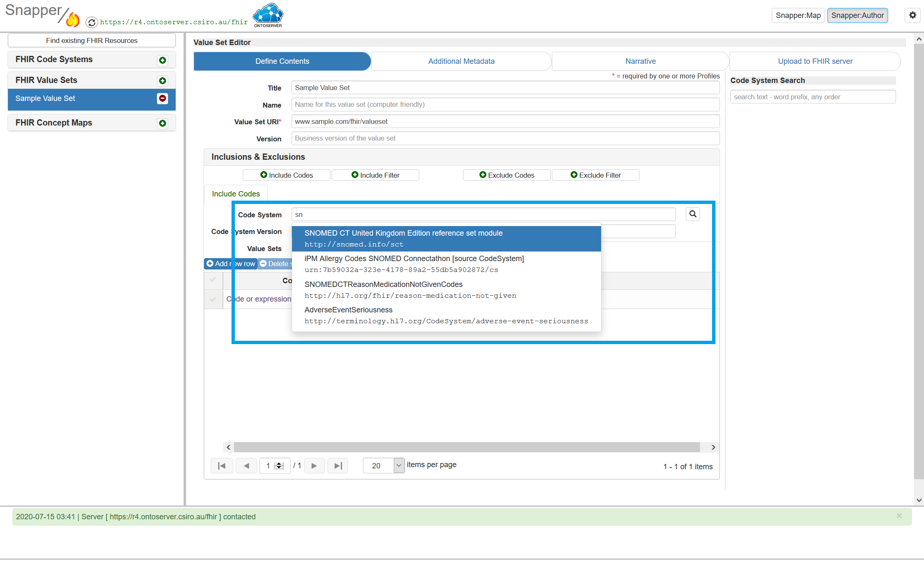Focus the Version input field
Screen dimensions: 924x571
click(506, 138)
